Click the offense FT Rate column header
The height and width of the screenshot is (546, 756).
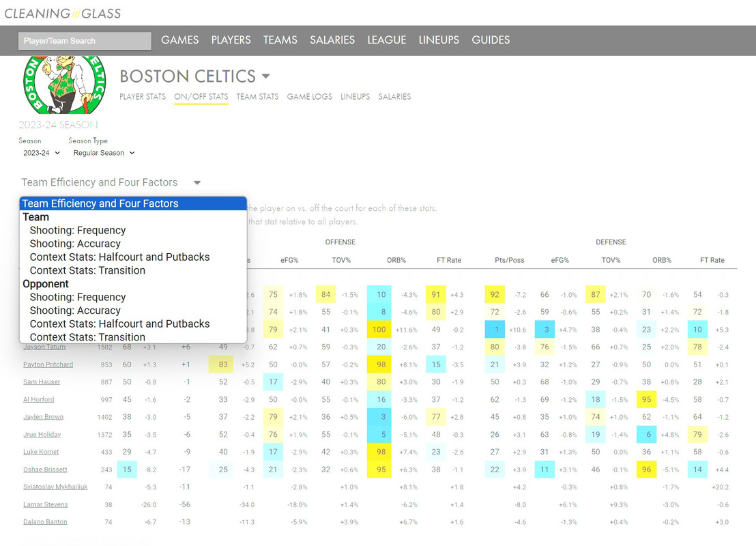[449, 260]
